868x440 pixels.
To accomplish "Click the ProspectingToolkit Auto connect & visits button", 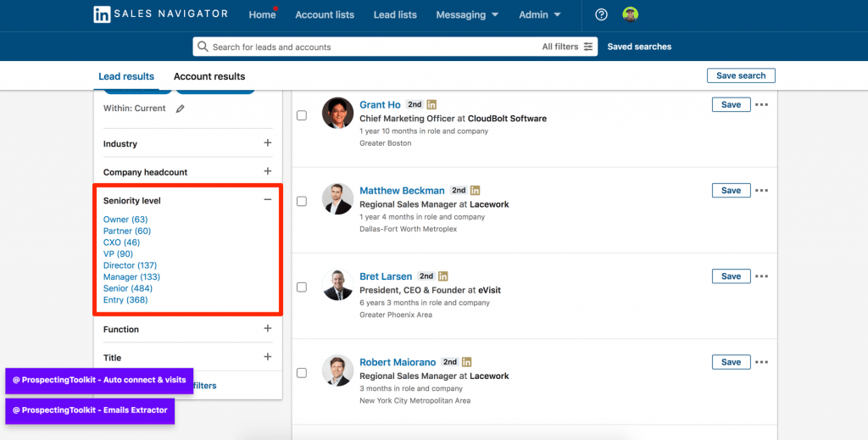I will tap(99, 381).
